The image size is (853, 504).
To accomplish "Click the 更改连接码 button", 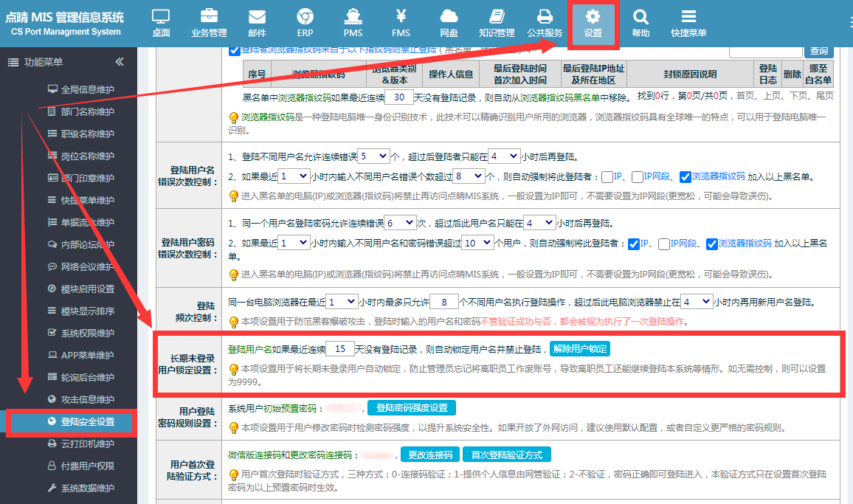I will (x=430, y=455).
